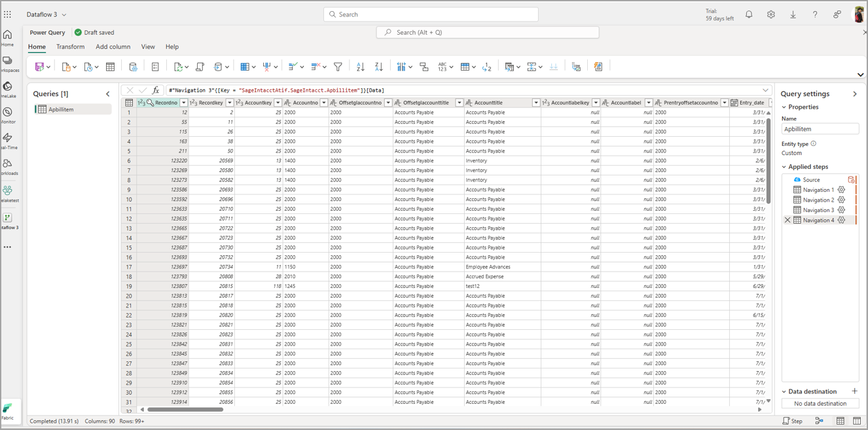868x430 pixels.
Task: Open the Add column menu
Action: [x=113, y=46]
